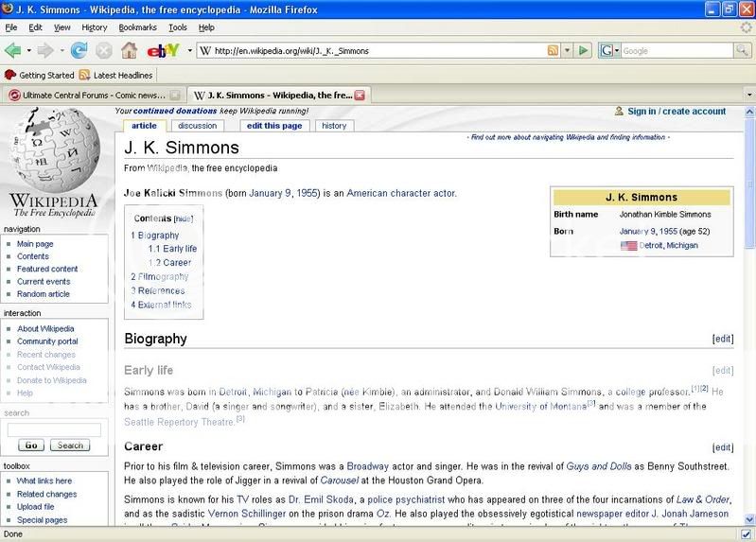This screenshot has width=756, height=542.
Task: Open Community portal link
Action: pyautogui.click(x=47, y=341)
